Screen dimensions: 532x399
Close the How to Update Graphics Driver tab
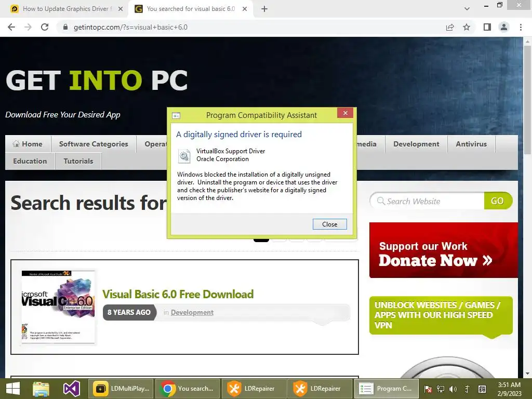coord(121,9)
